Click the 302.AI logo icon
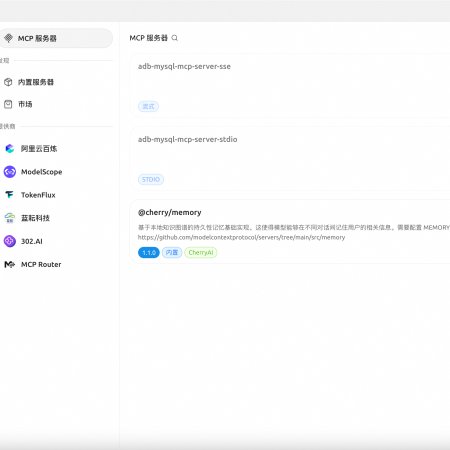The image size is (450, 450). tap(10, 241)
